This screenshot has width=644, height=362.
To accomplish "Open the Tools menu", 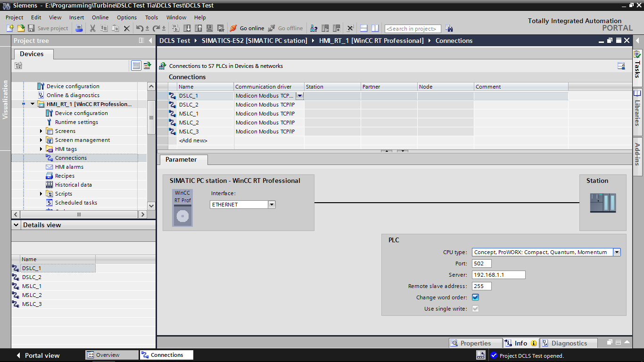I will click(151, 17).
